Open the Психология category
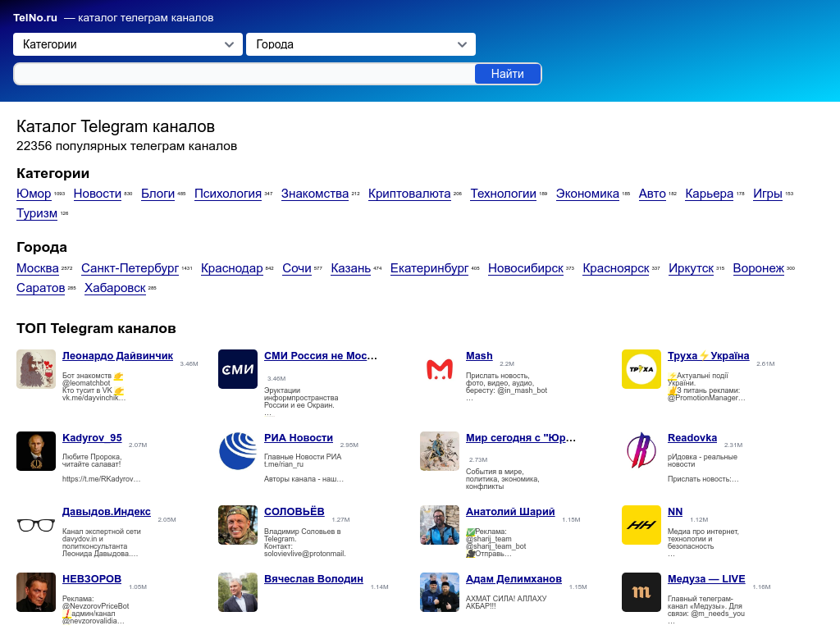This screenshot has width=840, height=630. click(228, 194)
